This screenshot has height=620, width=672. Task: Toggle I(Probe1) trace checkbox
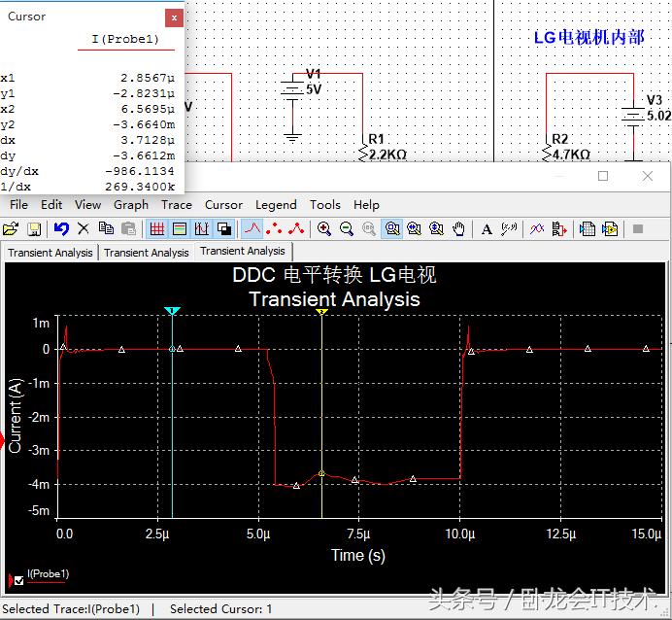18,581
